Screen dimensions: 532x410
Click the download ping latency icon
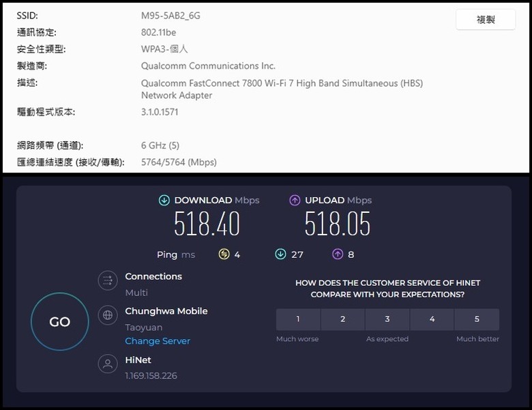[280, 254]
